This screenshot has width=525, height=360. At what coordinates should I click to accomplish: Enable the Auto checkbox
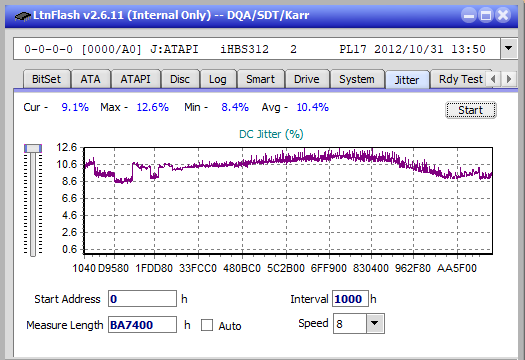(207, 325)
